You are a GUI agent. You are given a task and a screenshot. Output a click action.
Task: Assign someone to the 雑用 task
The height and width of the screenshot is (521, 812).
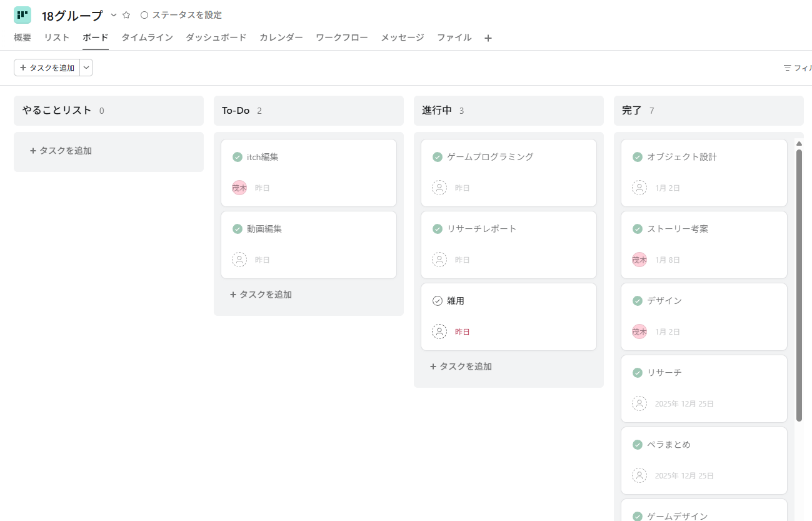[439, 331]
